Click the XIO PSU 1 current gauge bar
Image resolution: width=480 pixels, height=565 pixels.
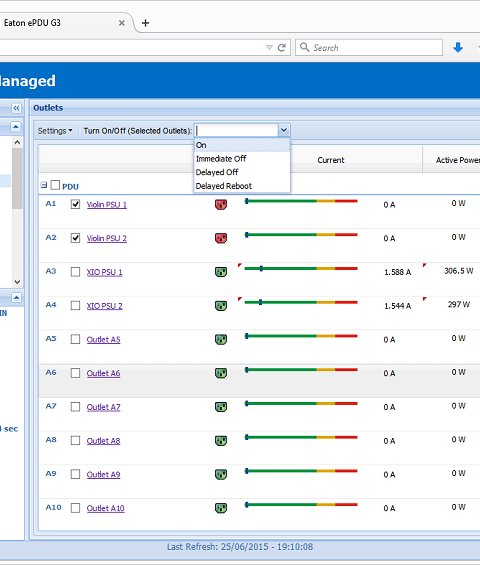[x=301, y=268]
